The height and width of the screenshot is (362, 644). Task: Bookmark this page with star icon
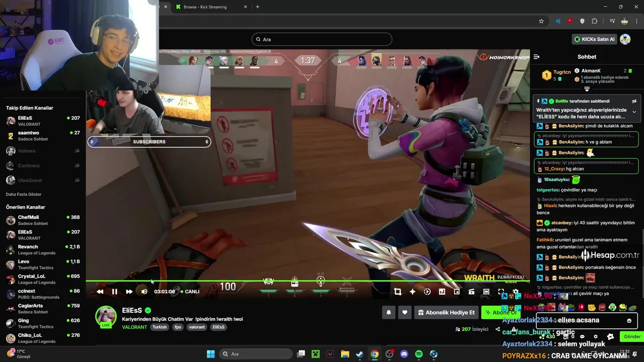click(541, 21)
